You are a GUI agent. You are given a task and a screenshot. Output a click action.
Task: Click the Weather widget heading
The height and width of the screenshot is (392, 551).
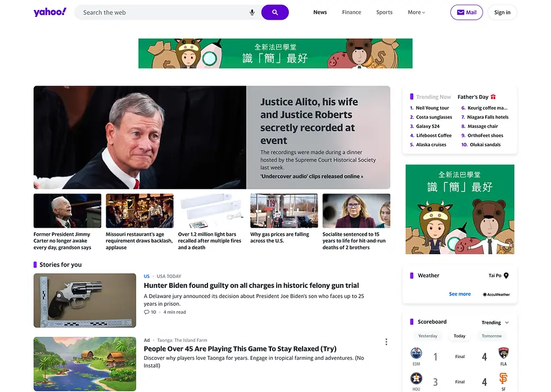(428, 276)
